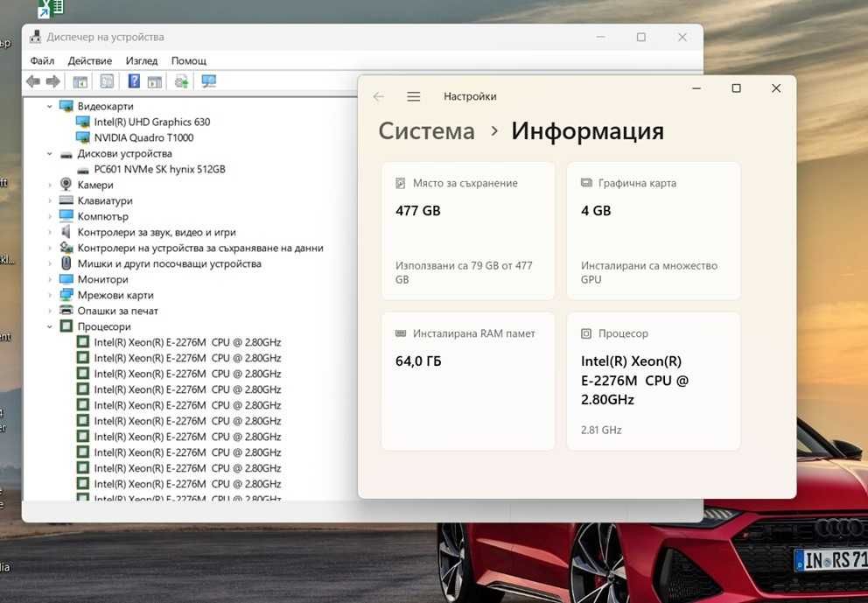
Task: Click the Система breadcrumb link
Action: (x=427, y=131)
